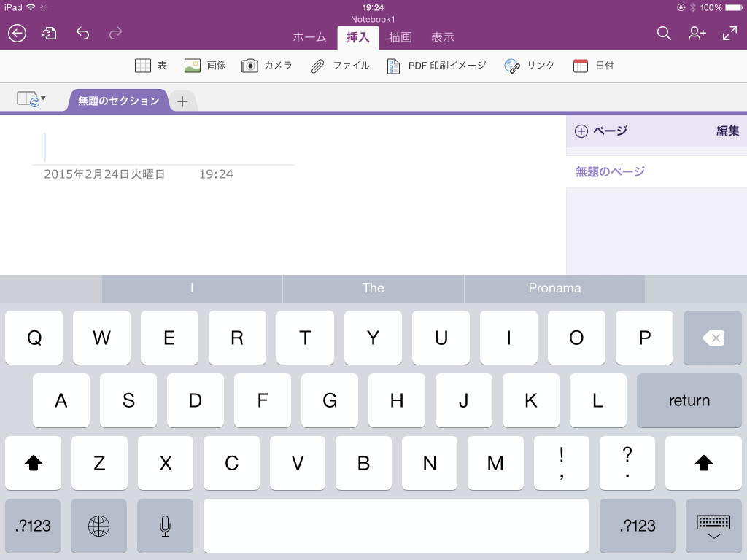Switch to numbers with .?123 key
This screenshot has height=560, width=747.
click(x=32, y=526)
